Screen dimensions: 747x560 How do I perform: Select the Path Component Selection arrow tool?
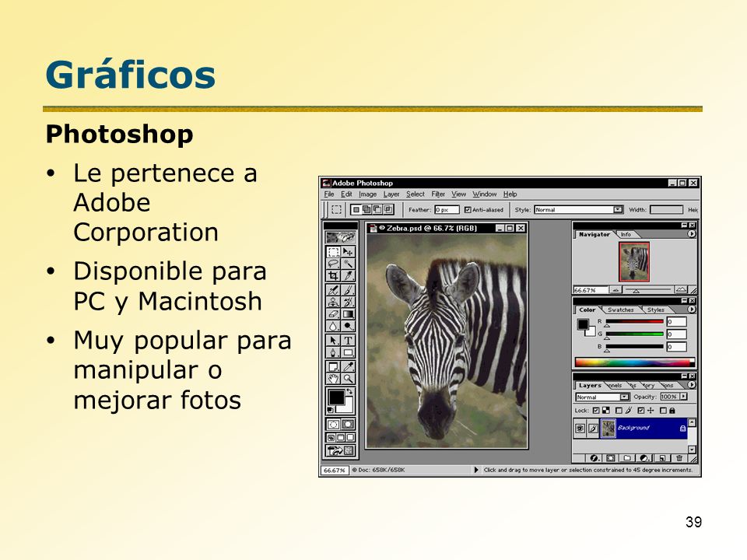334,340
